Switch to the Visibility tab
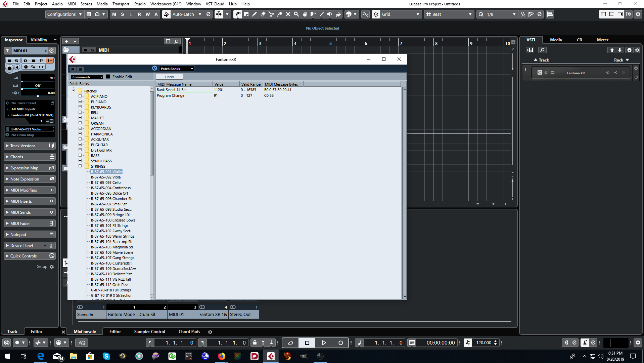This screenshot has height=363, width=644. click(39, 40)
